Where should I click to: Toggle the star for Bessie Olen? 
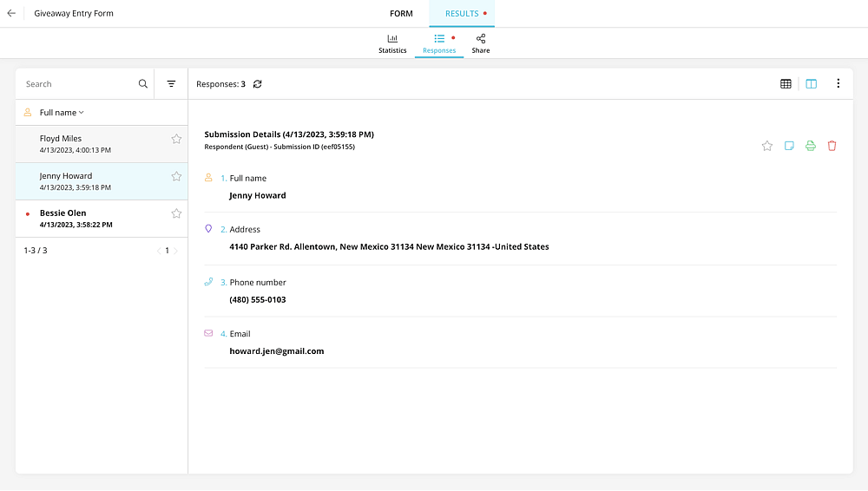tap(176, 213)
